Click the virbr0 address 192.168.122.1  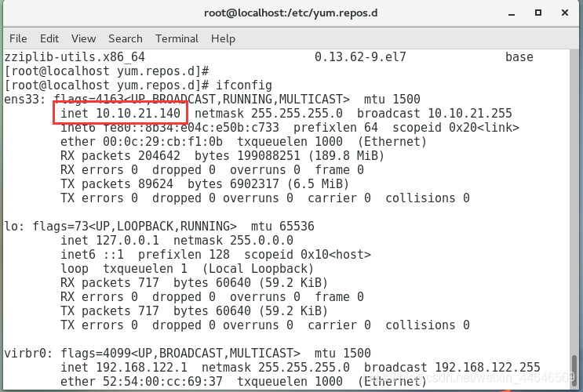coord(141,368)
